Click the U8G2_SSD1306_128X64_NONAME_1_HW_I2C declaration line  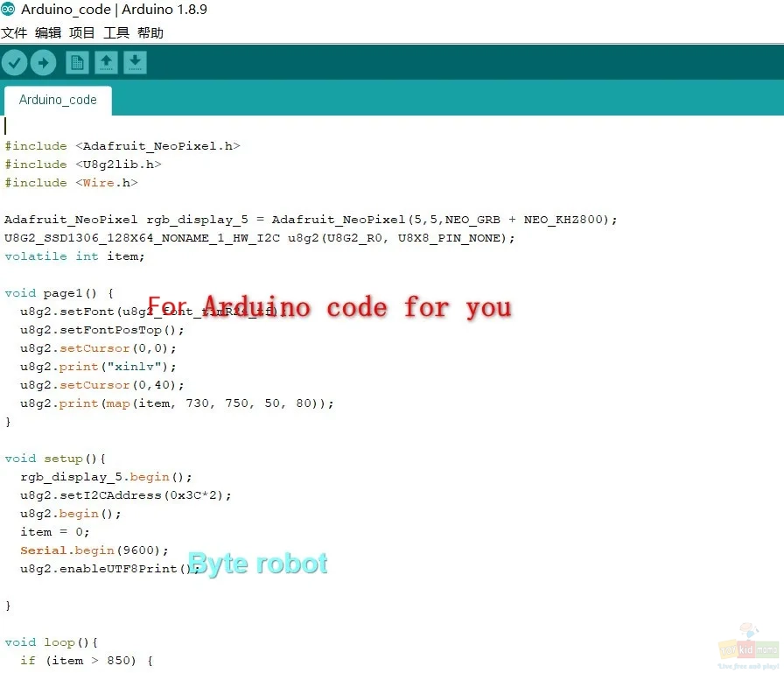[x=260, y=238]
